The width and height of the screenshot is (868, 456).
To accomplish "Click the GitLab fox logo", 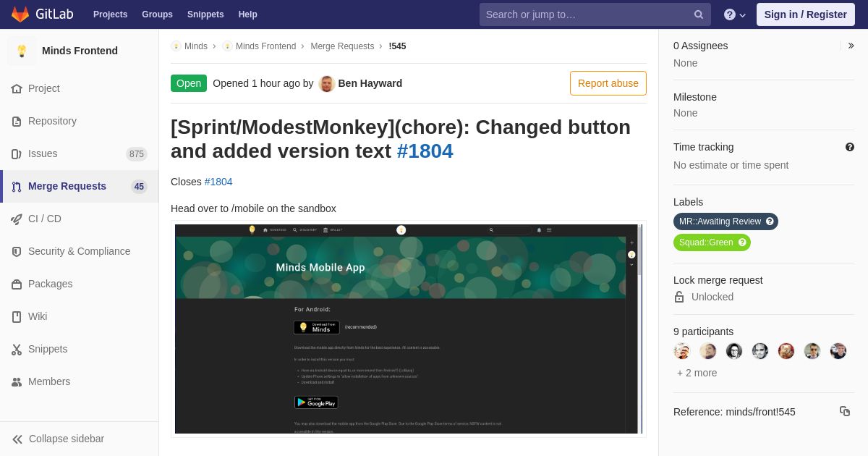I will coord(20,14).
